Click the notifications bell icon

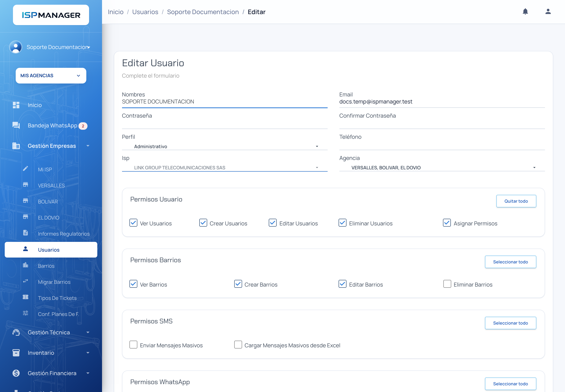click(x=525, y=12)
